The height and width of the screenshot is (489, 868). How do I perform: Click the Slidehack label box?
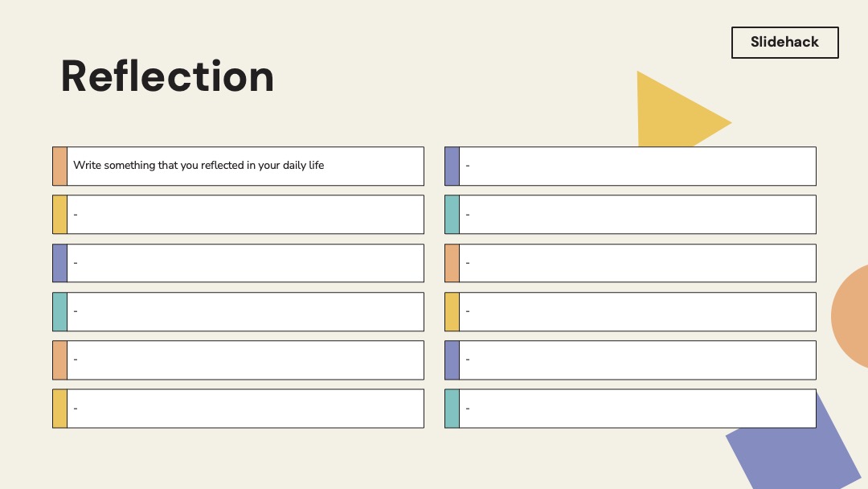coord(785,42)
